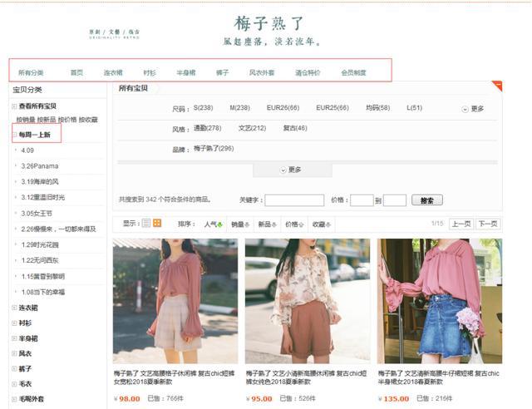Go to next page with 下一页
This screenshot has height=409, width=532.
[x=488, y=224]
